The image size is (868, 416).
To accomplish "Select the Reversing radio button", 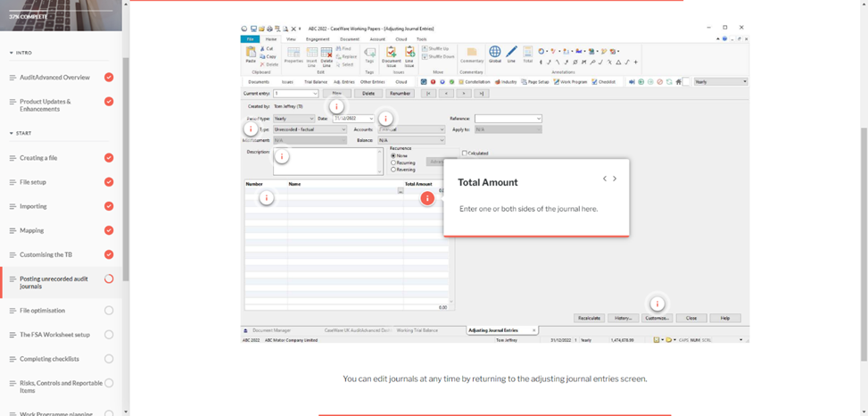I will [x=393, y=170].
